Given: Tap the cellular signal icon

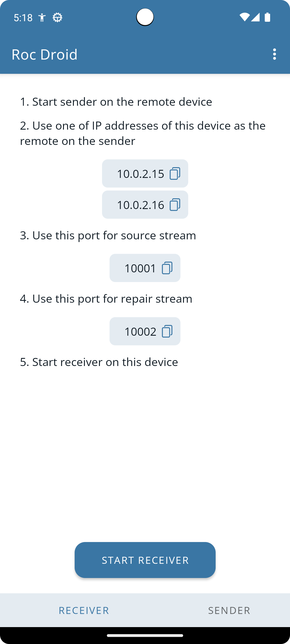Looking at the screenshot, I should (x=255, y=17).
